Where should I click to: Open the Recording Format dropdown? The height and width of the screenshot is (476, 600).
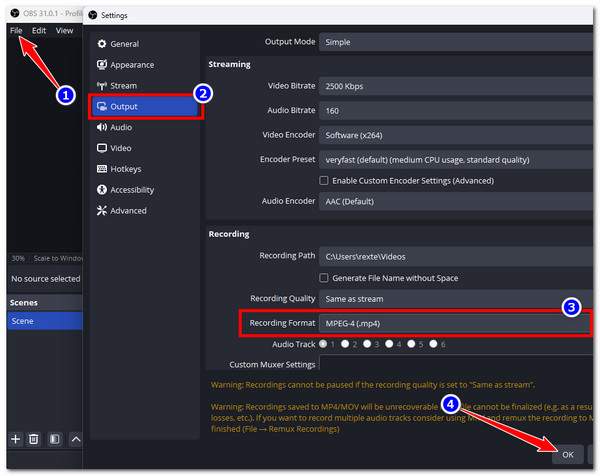456,323
